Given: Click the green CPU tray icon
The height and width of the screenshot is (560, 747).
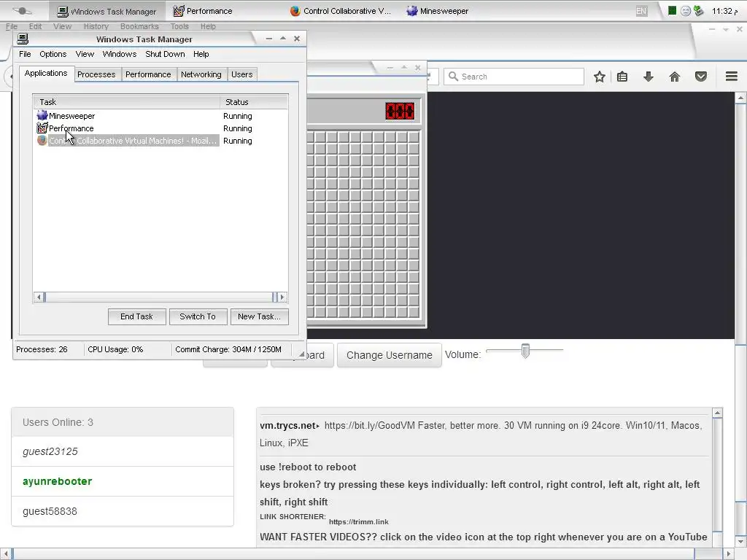Looking at the screenshot, I should click(672, 10).
